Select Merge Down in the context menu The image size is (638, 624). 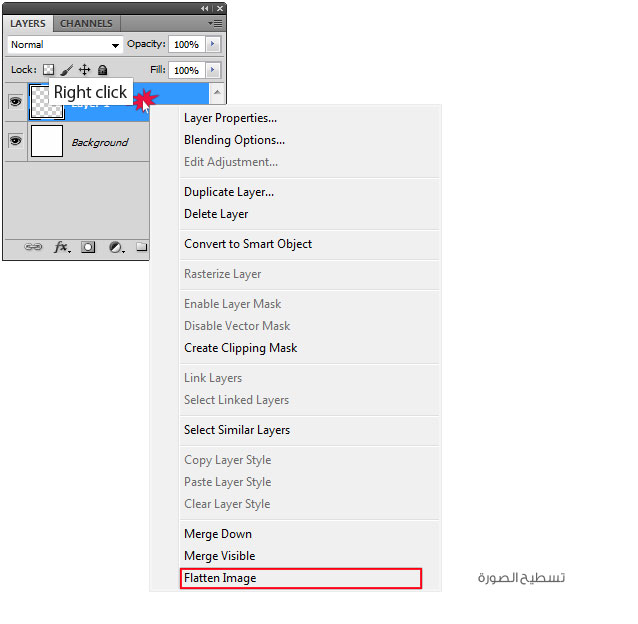click(x=218, y=534)
